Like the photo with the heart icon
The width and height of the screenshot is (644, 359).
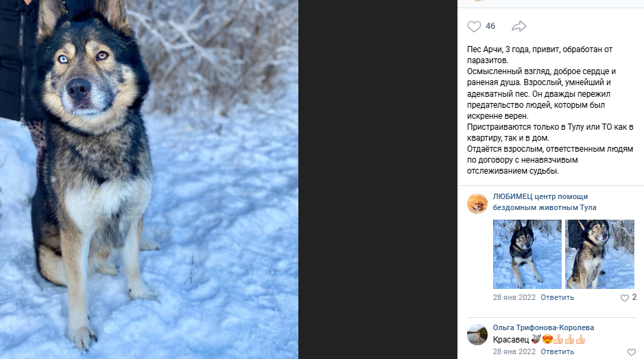(x=474, y=26)
